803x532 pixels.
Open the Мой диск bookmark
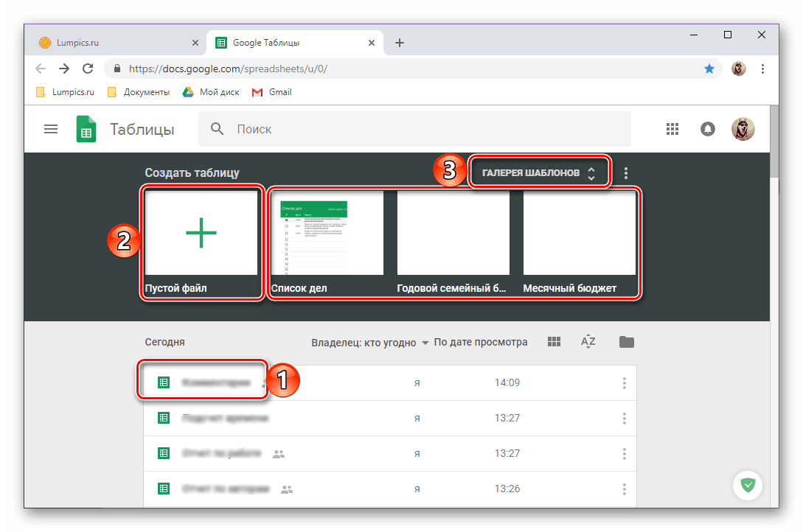pyautogui.click(x=211, y=92)
